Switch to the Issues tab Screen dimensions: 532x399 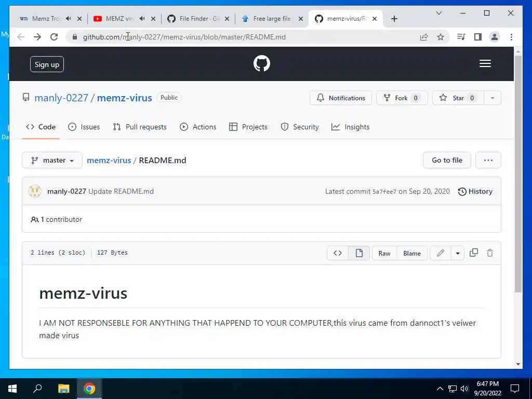pyautogui.click(x=84, y=127)
